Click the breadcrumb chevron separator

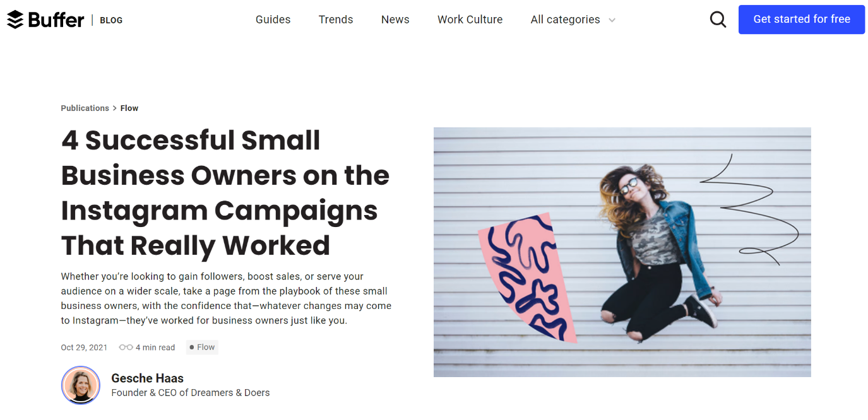point(115,108)
